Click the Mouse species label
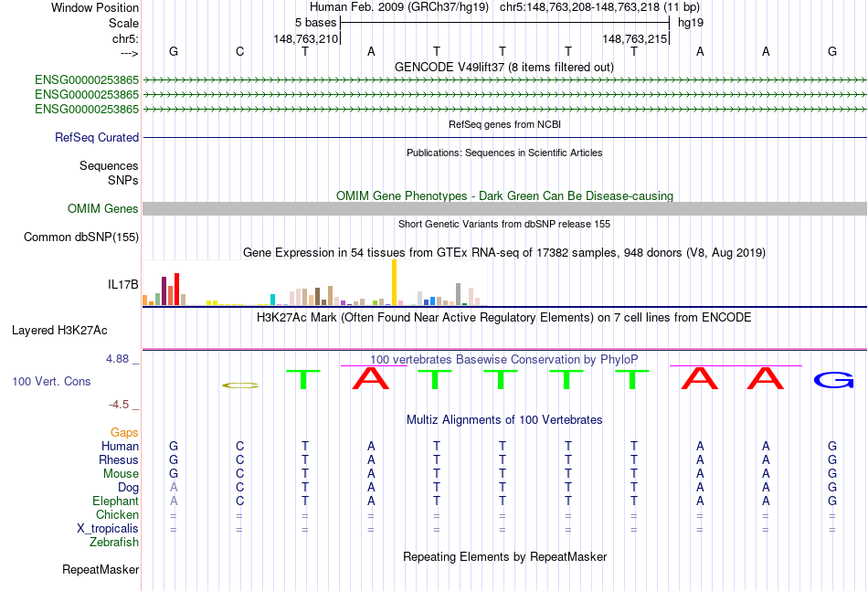The image size is (868, 591). tap(121, 474)
